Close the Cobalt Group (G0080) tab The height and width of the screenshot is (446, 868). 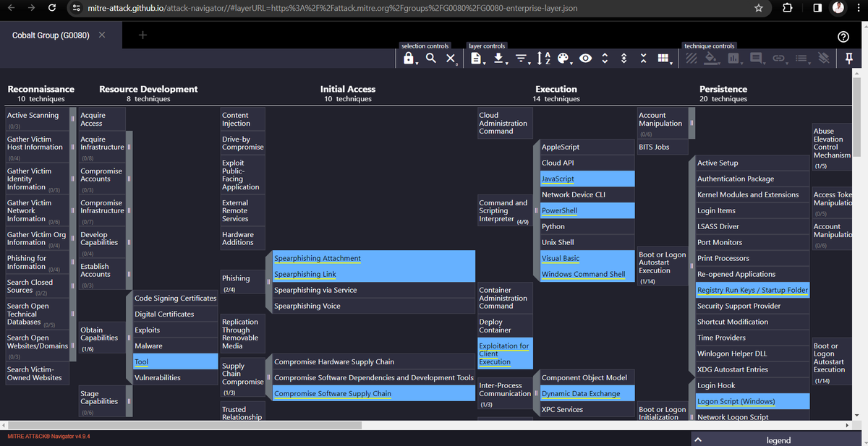102,35
